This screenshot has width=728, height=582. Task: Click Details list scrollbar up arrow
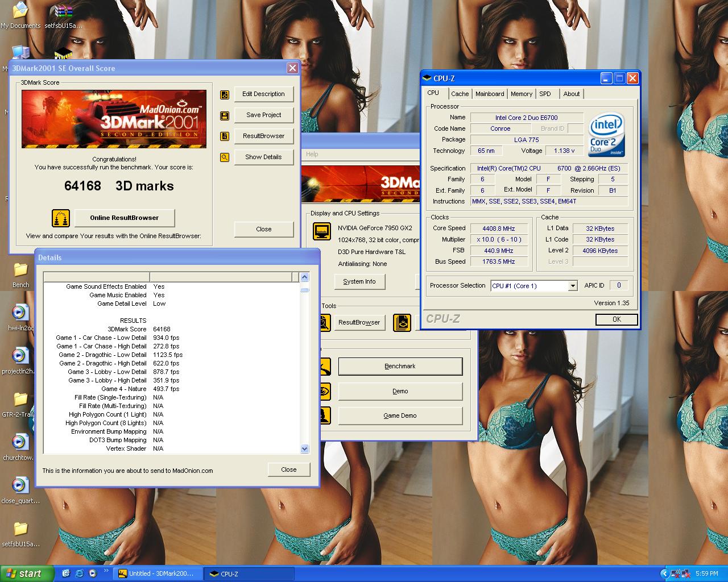click(304, 277)
